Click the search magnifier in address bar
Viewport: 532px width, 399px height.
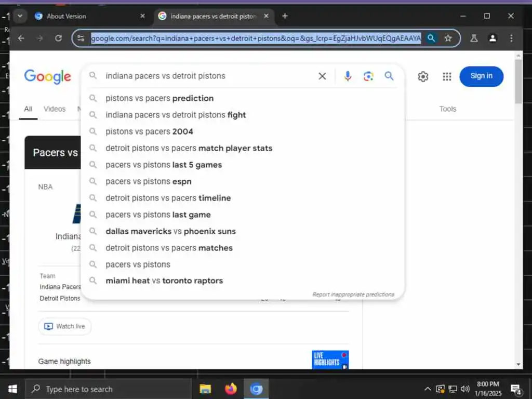pos(431,38)
